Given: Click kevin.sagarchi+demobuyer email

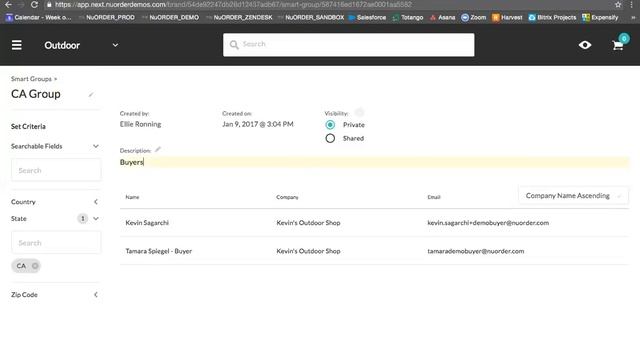Looking at the screenshot, I should [x=488, y=223].
